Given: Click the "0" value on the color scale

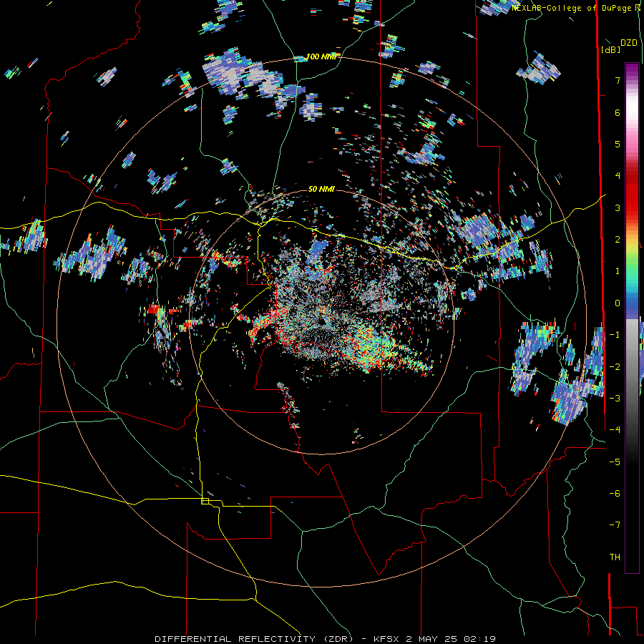Looking at the screenshot, I should pyautogui.click(x=618, y=303).
